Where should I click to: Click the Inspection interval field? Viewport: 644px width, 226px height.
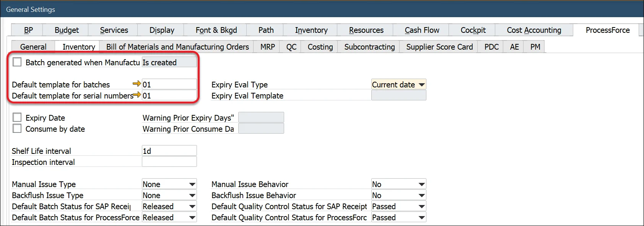[169, 162]
